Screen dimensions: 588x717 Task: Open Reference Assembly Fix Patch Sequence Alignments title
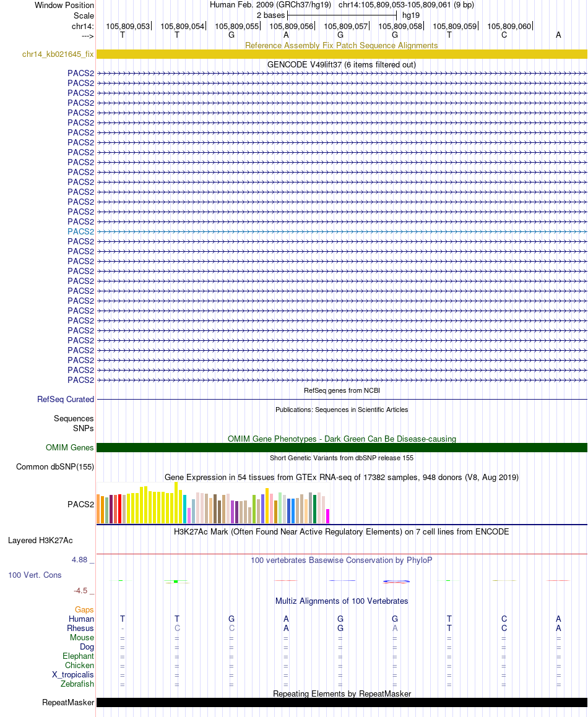click(x=342, y=45)
